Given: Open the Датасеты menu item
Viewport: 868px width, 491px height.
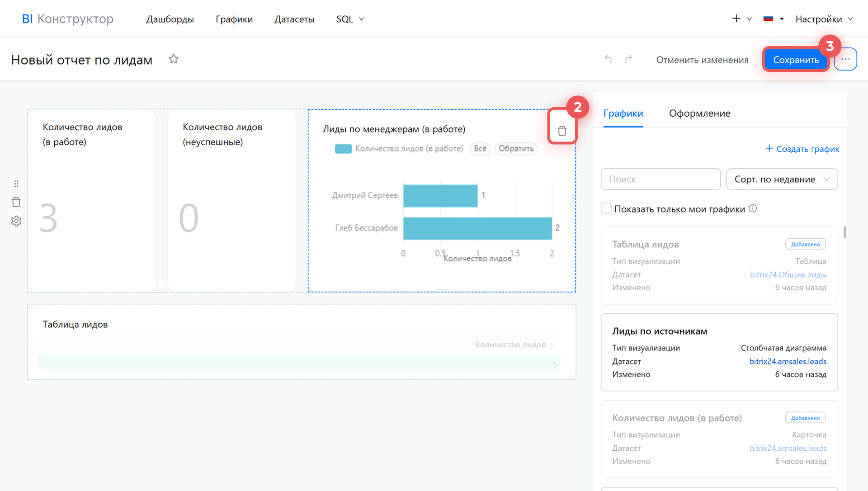Looking at the screenshot, I should pyautogui.click(x=294, y=19).
